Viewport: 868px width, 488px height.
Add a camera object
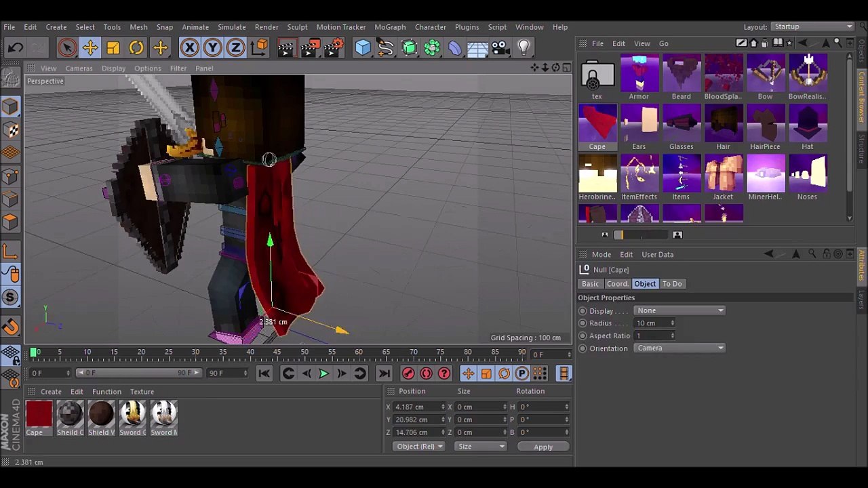[500, 47]
